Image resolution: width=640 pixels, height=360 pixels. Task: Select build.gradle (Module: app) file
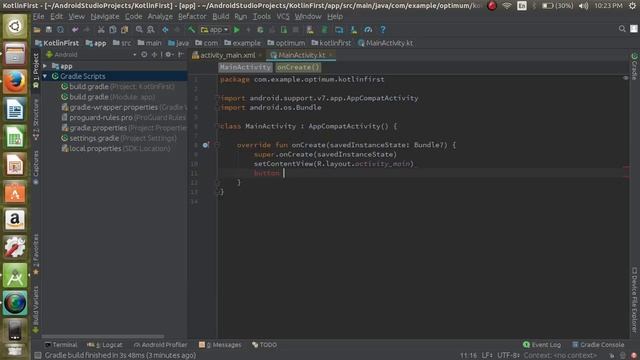(x=108, y=97)
